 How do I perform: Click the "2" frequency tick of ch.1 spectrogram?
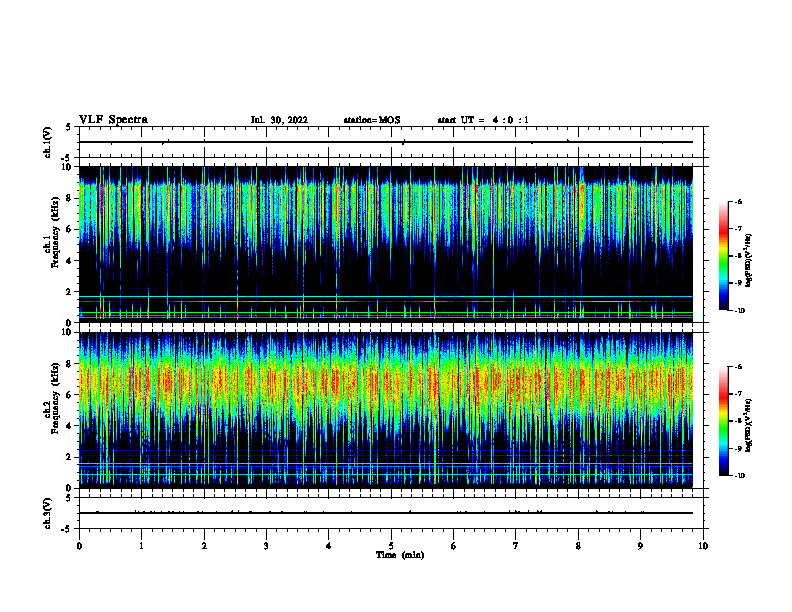point(69,292)
